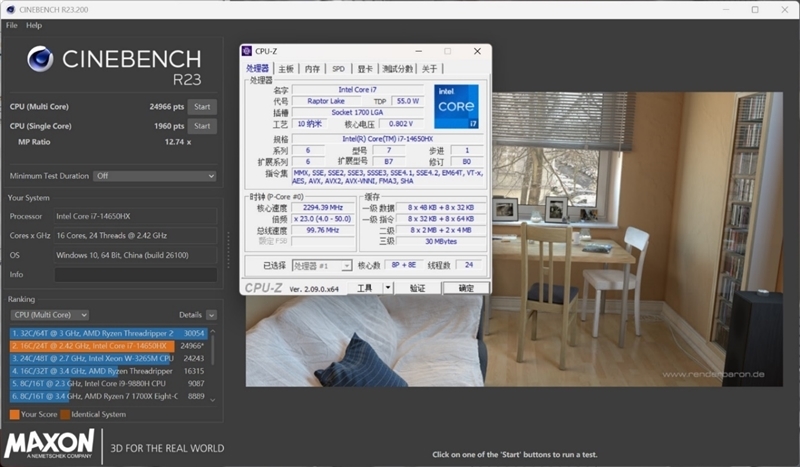Image resolution: width=800 pixels, height=467 pixels.
Task: Click the 99.76 MHz bus speed value
Action: tap(323, 230)
